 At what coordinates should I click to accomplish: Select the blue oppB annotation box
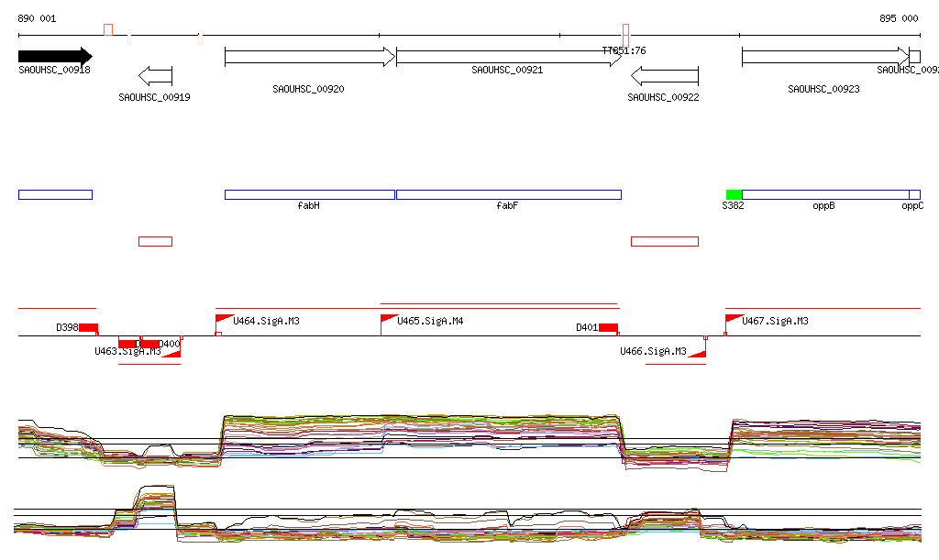(x=825, y=194)
